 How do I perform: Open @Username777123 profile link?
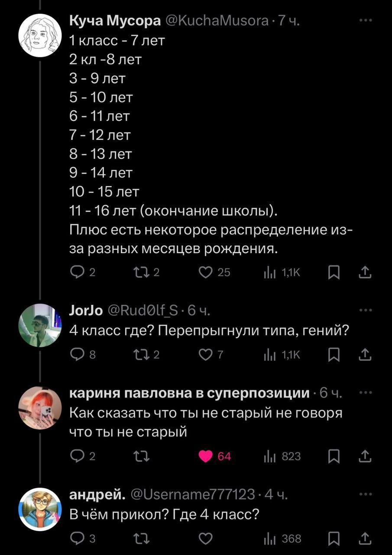coord(192,494)
